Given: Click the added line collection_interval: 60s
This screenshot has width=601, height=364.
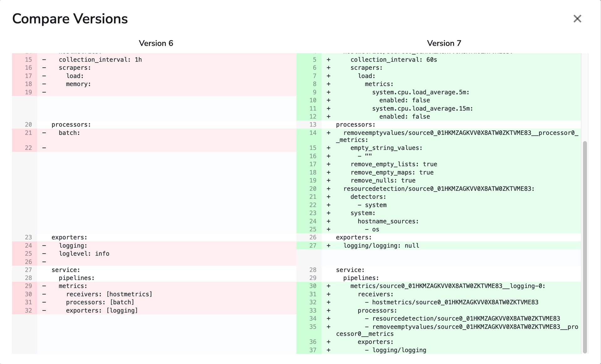Looking at the screenshot, I should [393, 59].
